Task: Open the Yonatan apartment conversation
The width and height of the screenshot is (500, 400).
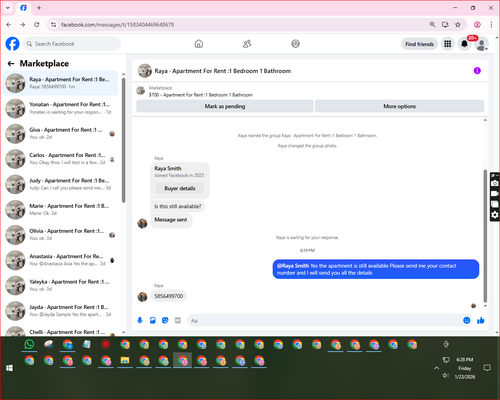Action: coord(61,108)
